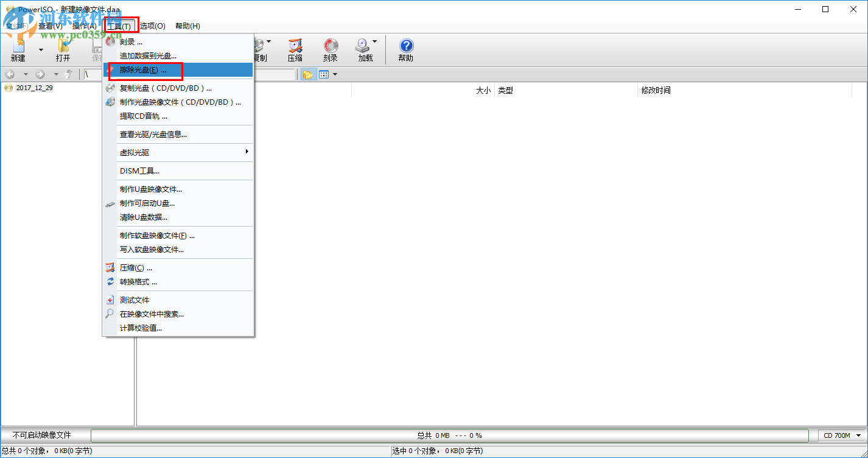Choose 转换格式 in the tools menu

tap(138, 282)
